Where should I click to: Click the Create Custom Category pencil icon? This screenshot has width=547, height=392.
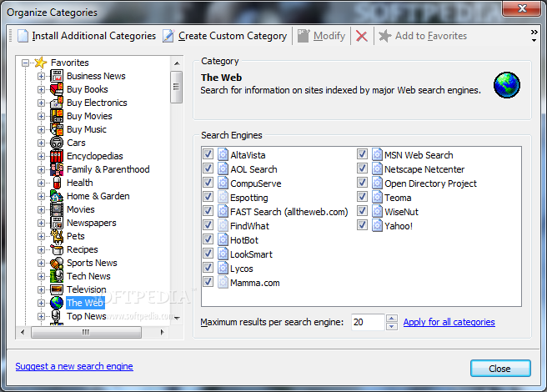pos(168,36)
